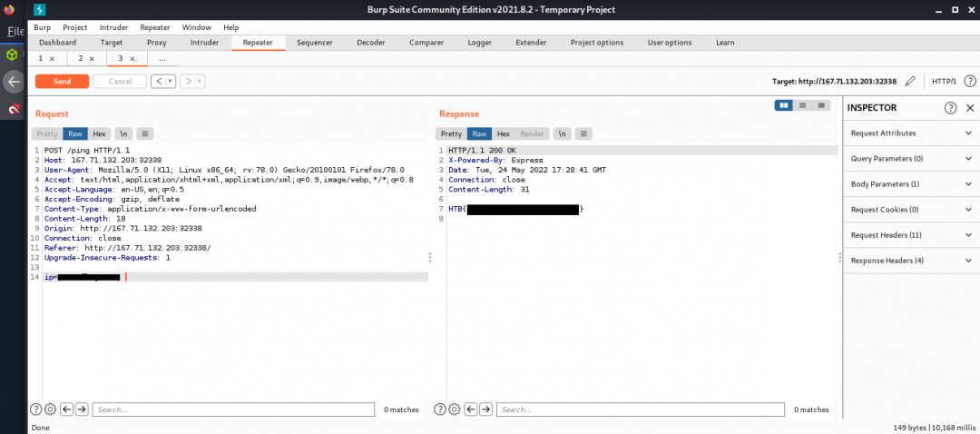
Task: Switch to the User options tab
Action: click(x=670, y=43)
